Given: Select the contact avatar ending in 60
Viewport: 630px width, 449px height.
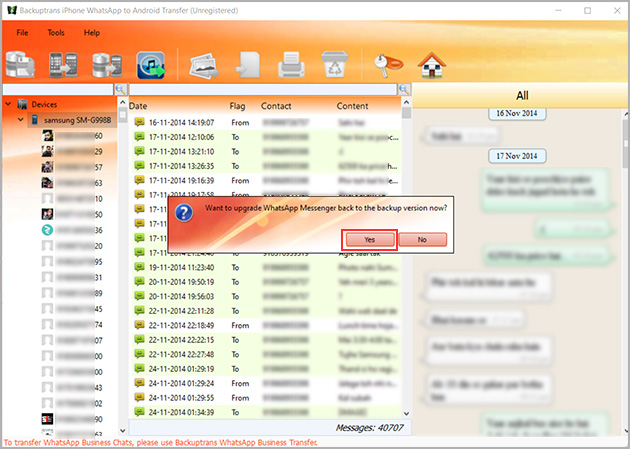Looking at the screenshot, I should tap(47, 135).
